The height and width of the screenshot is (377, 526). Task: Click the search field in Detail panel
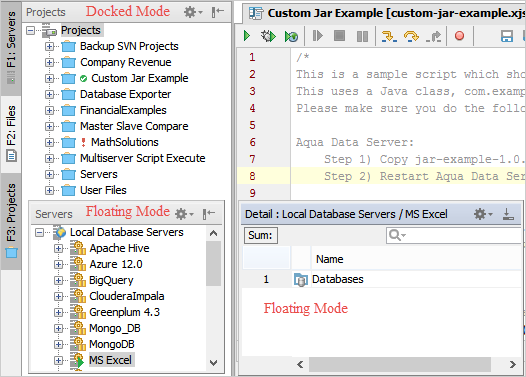(453, 235)
